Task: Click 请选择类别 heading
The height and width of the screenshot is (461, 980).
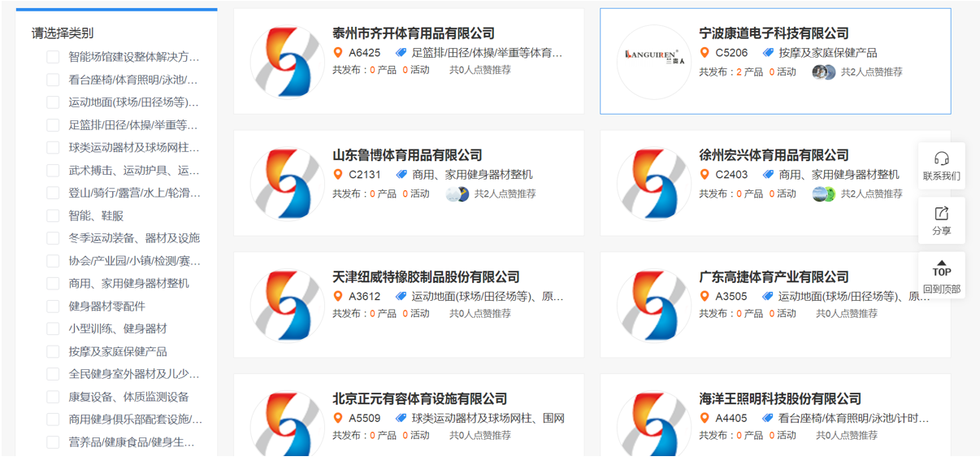Action: click(63, 33)
